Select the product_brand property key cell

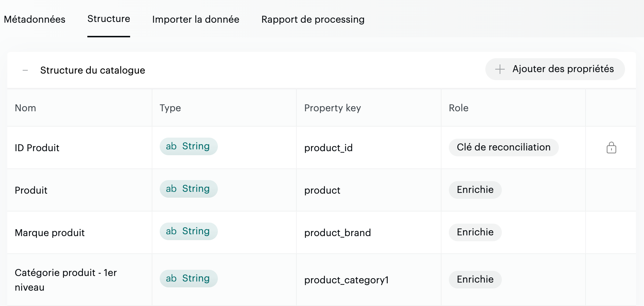[x=337, y=233]
